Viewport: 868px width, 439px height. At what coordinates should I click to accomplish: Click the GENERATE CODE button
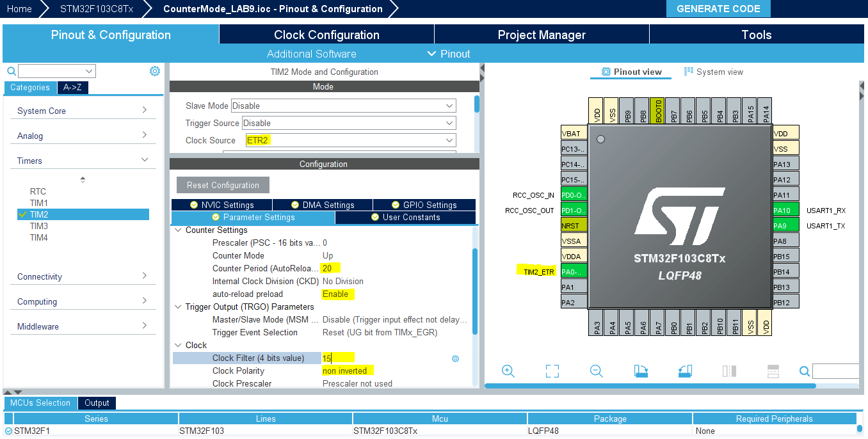(718, 9)
